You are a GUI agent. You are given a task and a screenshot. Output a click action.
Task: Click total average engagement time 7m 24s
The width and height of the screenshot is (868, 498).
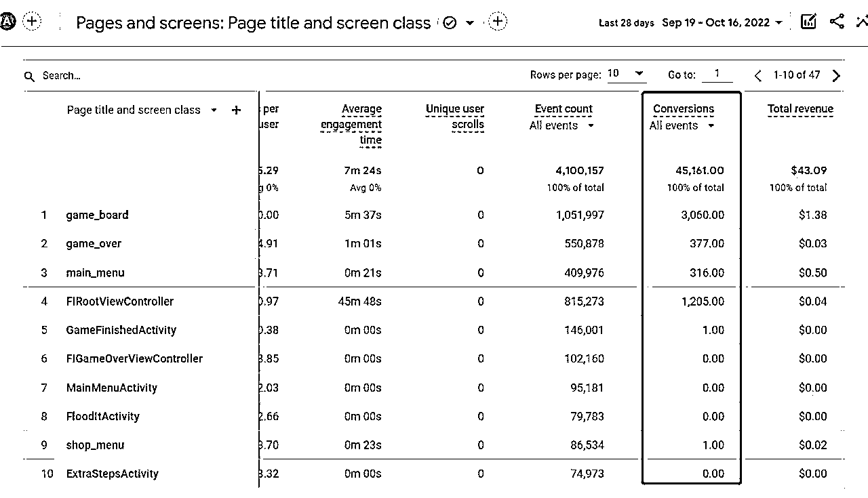363,171
